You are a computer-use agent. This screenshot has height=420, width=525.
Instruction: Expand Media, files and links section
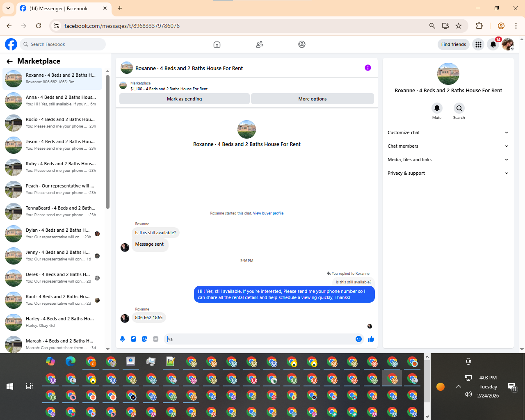(448, 160)
